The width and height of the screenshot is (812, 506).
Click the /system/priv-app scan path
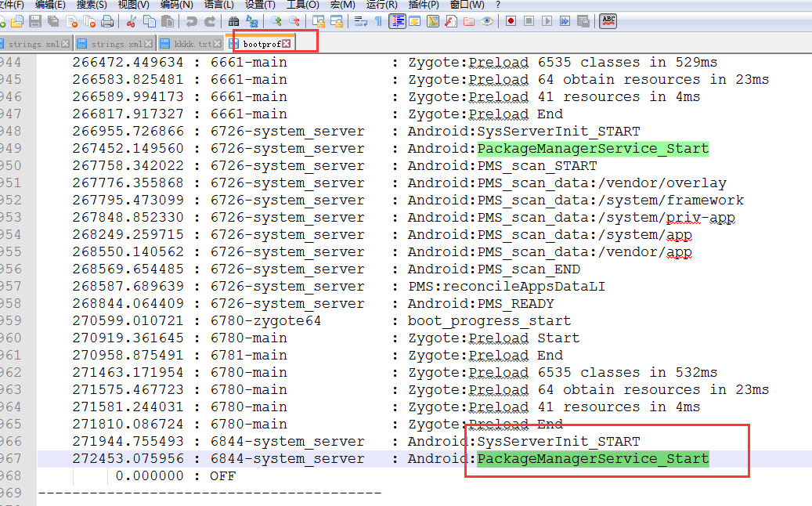point(666,218)
